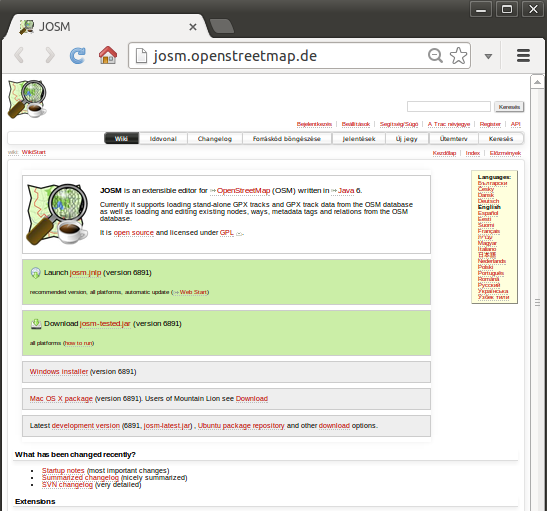Select the Ütemterv navigation tab

454,138
